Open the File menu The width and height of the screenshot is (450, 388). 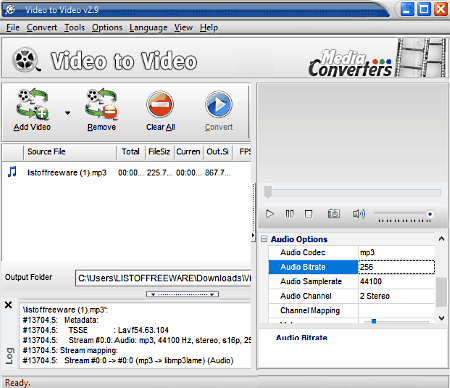point(13,28)
